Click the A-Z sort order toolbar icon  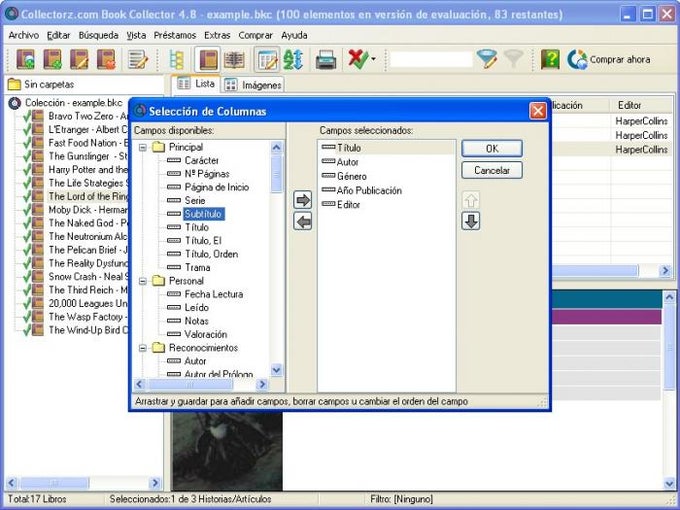(x=293, y=59)
